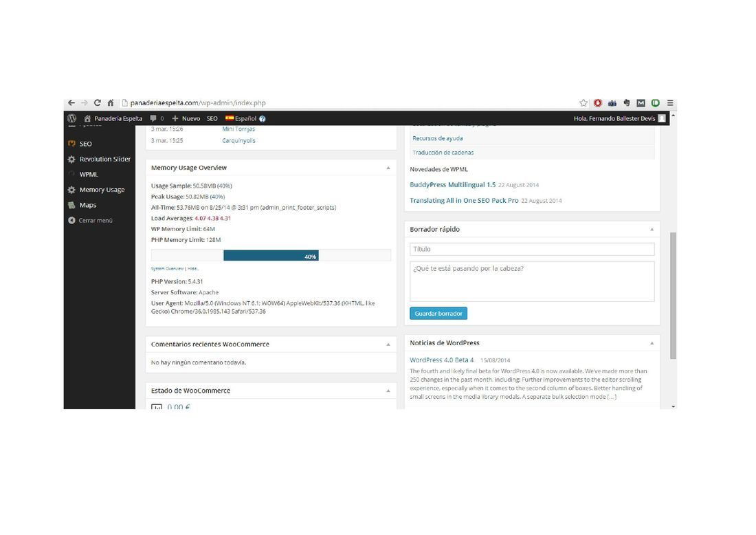Click the camera extension icon
Viewport: 756px width, 535px height.
point(612,102)
